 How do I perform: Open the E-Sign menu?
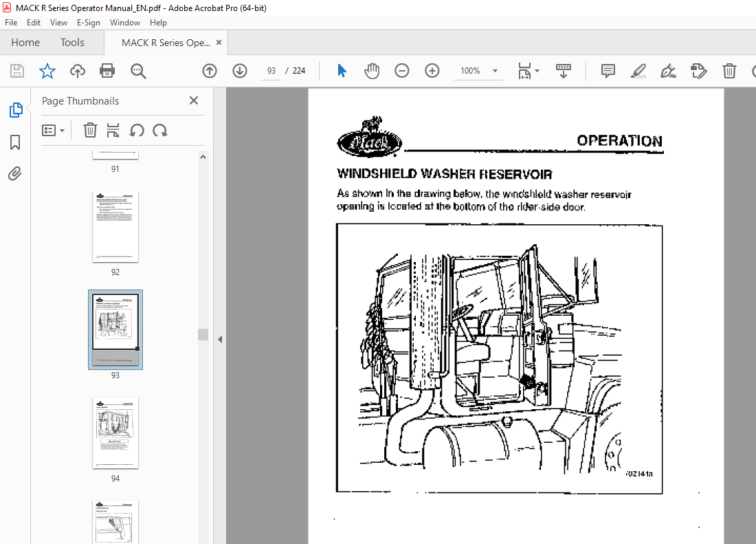[x=89, y=23]
